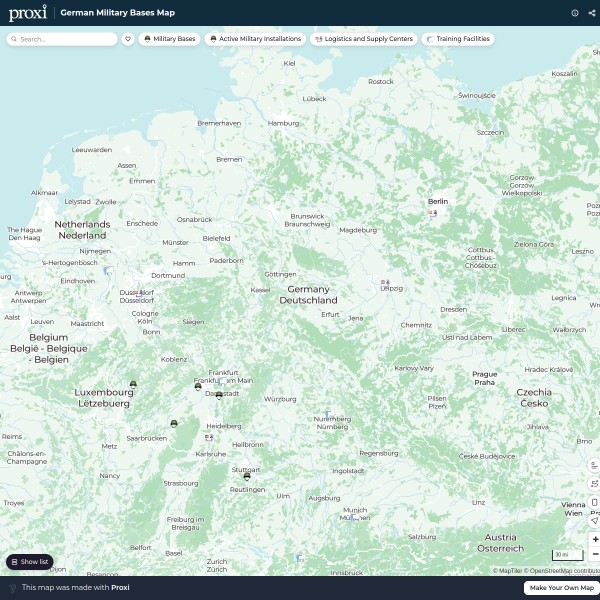Select the training flag marker at Frankfurt
Screen dimensions: 600x600
click(x=221, y=381)
